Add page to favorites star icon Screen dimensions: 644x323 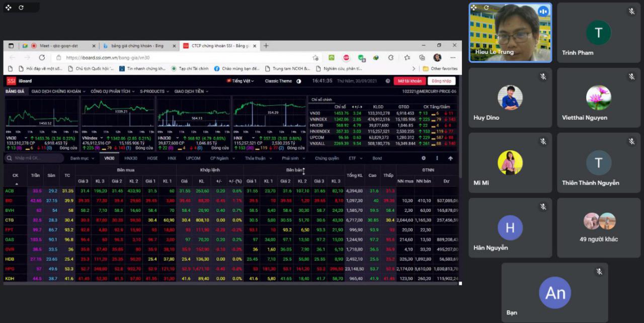[315, 57]
